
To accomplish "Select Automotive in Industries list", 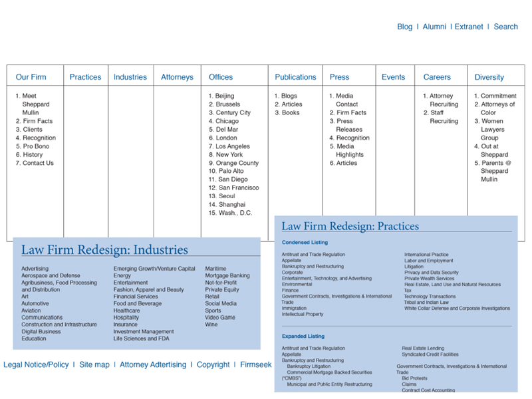I will click(x=35, y=303).
